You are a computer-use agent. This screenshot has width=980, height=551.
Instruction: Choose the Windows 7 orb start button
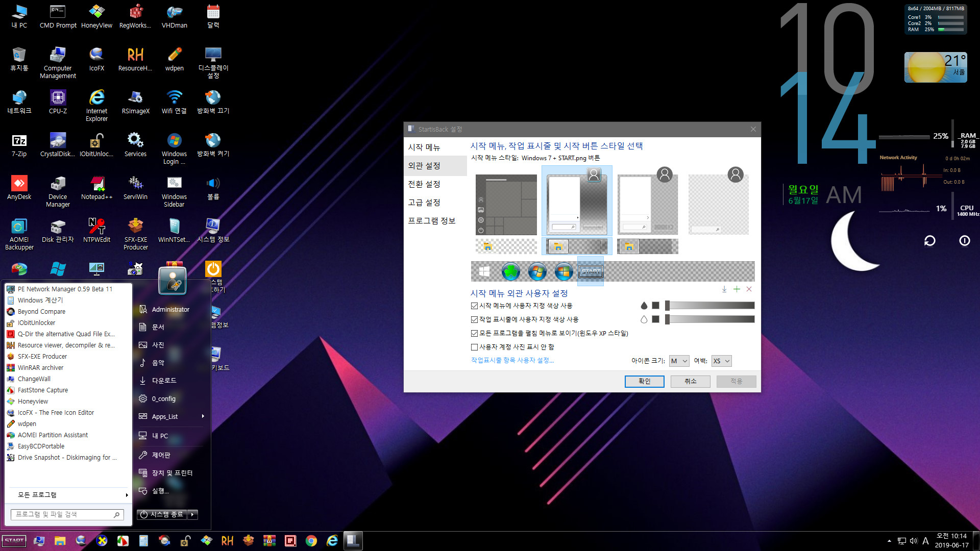[537, 272]
